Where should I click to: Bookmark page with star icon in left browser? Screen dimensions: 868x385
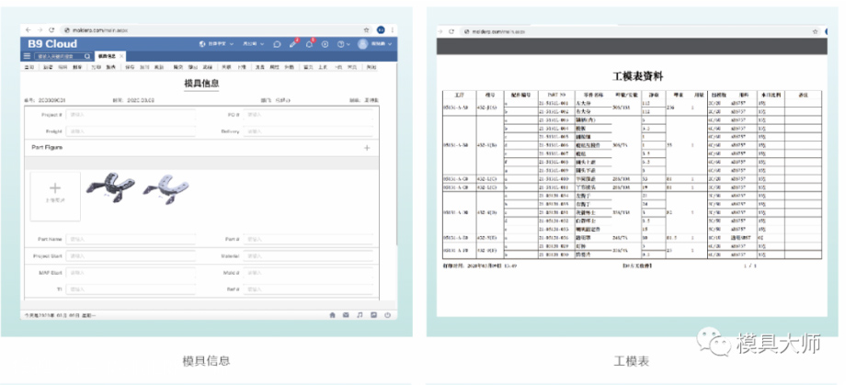[368, 29]
